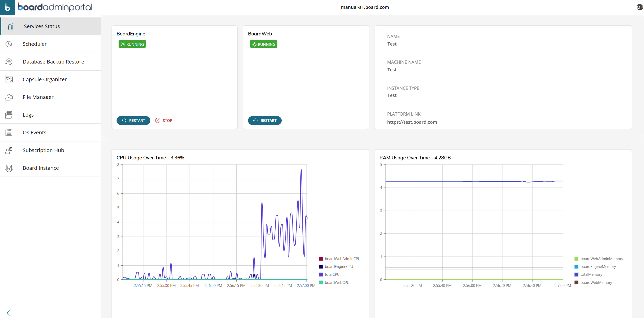Open the Logs section

pos(51,115)
